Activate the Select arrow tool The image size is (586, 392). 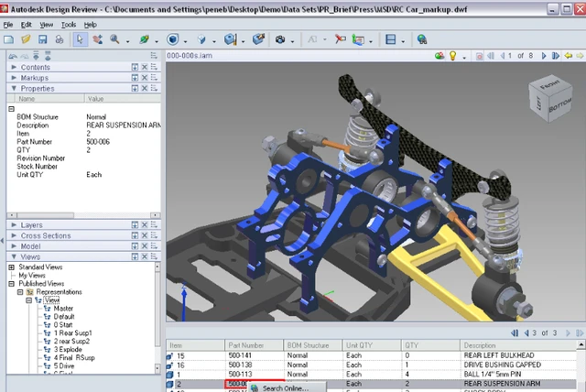pos(81,40)
